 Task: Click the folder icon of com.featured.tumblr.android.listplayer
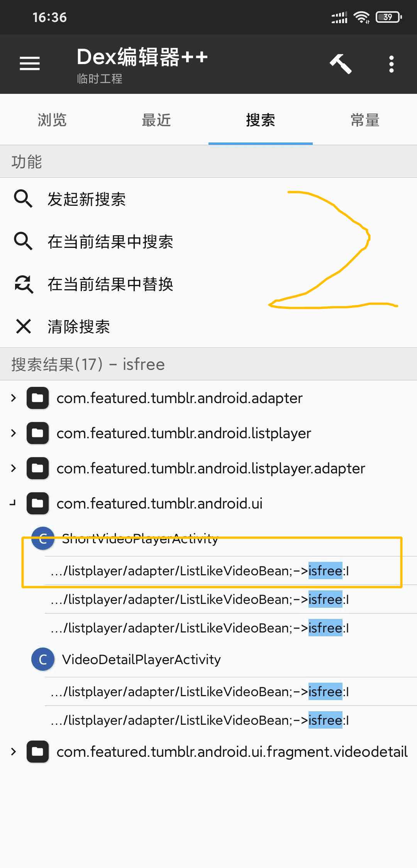coord(37,433)
